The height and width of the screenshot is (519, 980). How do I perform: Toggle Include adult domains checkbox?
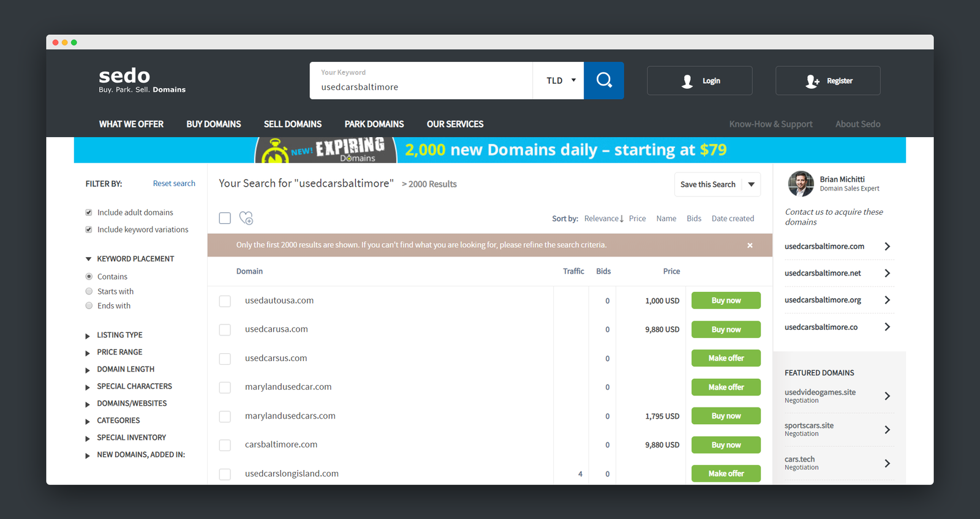tap(89, 212)
